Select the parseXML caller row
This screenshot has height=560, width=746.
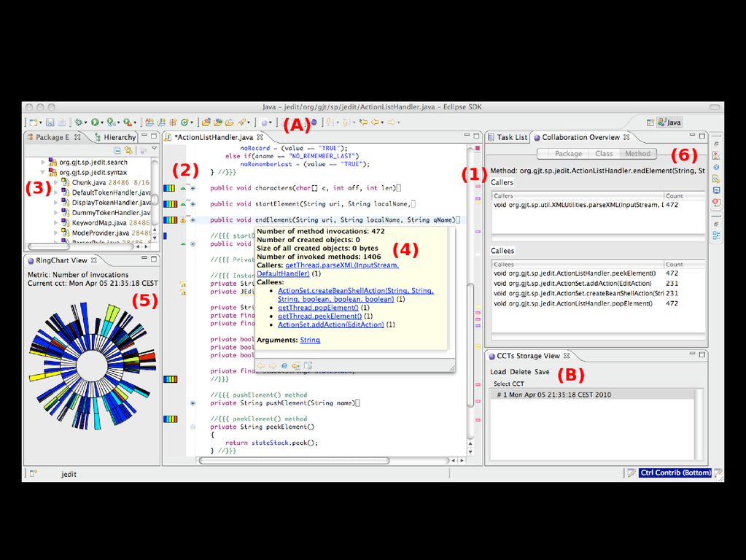(x=598, y=205)
